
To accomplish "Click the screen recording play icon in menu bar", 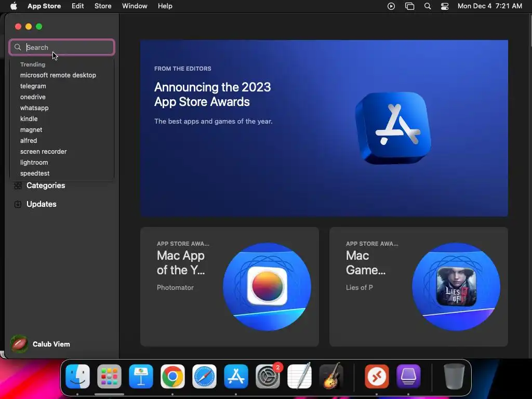I will 391,6.
